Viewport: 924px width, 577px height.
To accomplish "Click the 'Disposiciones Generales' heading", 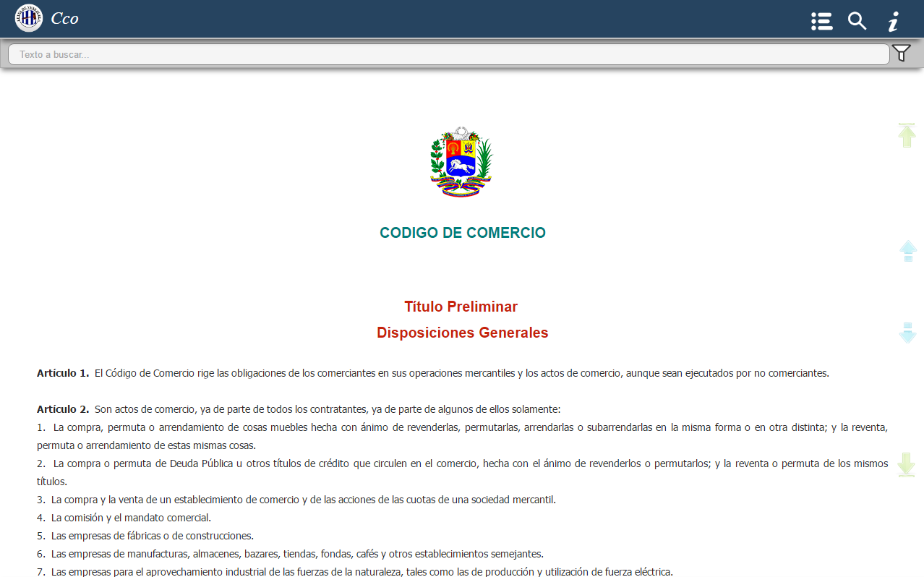I will point(463,333).
